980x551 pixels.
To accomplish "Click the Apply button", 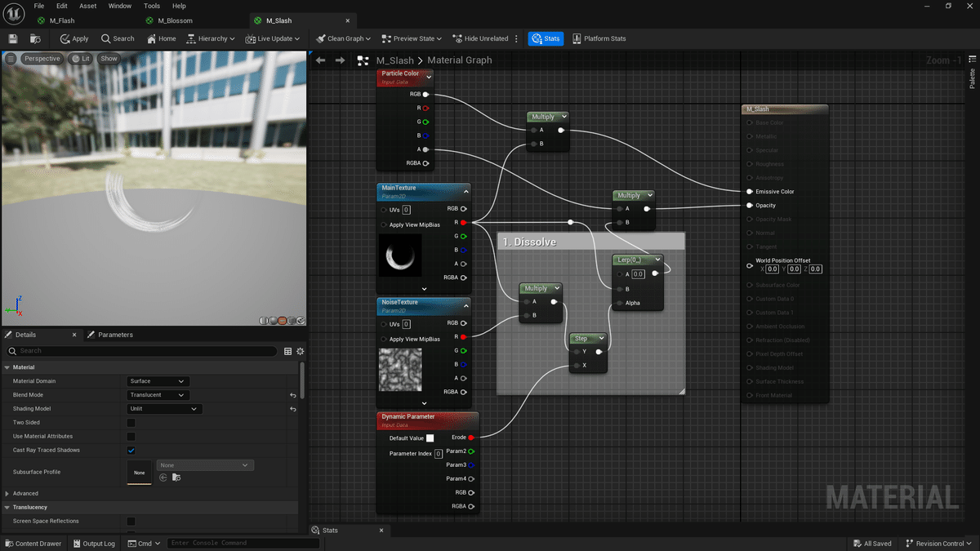I will pyautogui.click(x=74, y=38).
